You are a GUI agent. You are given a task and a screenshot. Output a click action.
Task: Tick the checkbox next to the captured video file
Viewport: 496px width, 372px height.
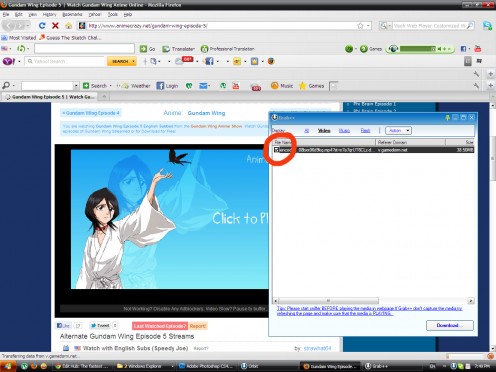pyautogui.click(x=276, y=150)
